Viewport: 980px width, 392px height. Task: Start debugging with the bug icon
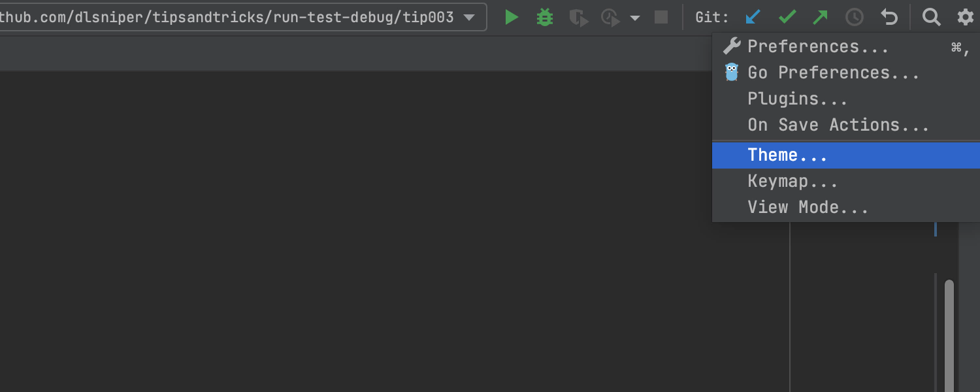pos(544,18)
